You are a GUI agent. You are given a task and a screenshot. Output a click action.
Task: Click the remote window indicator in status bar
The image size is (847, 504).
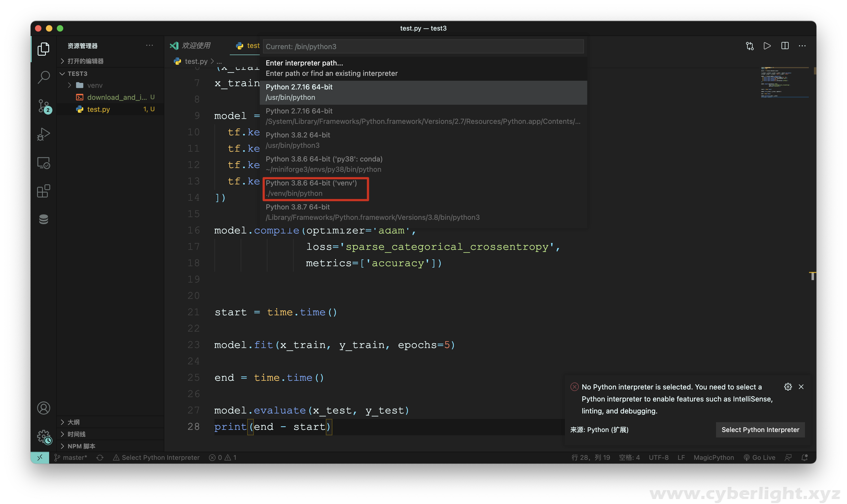pos(40,457)
